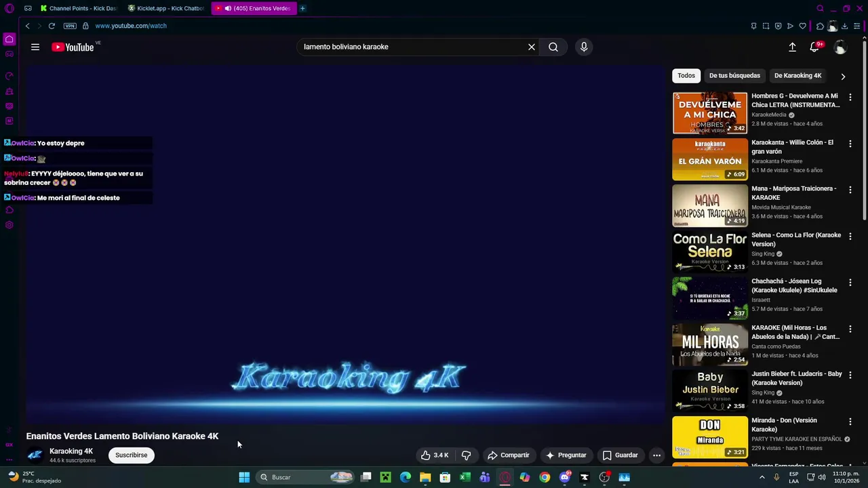Clear the search box text
Screen dimensions: 868x488
pos(532,47)
